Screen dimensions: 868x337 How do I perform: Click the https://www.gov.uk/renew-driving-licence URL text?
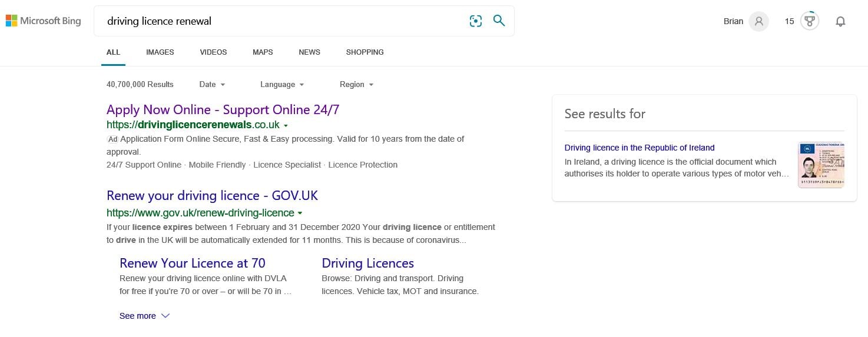200,213
